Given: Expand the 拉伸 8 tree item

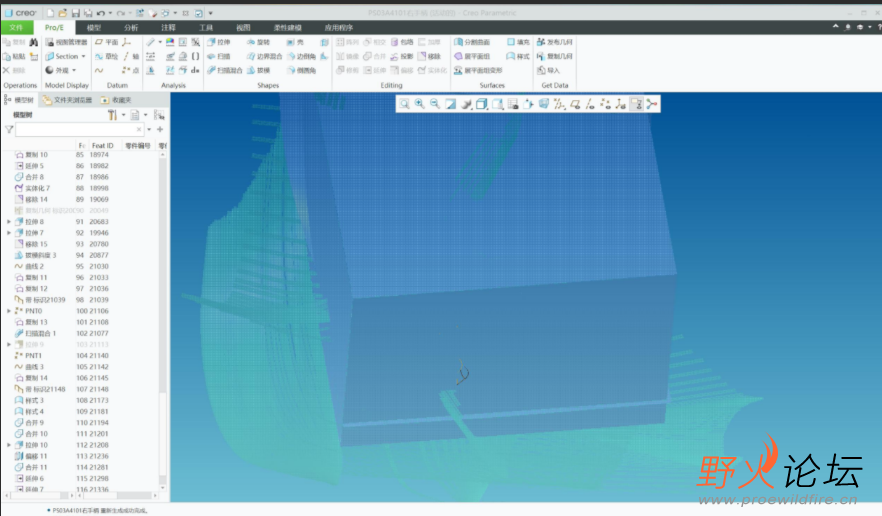Looking at the screenshot, I should click(x=9, y=222).
